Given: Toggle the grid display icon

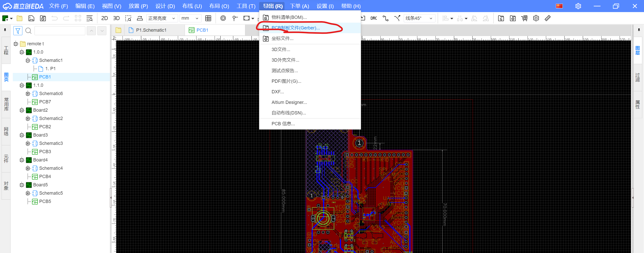Looking at the screenshot, I should (x=208, y=18).
